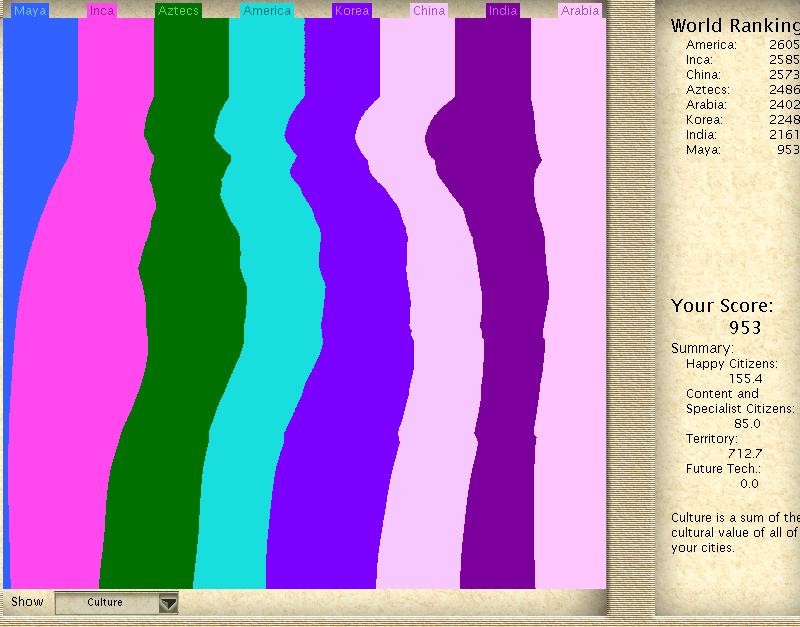Select the America civilization header label
Viewport: 800px width, 627px height.
click(x=267, y=11)
